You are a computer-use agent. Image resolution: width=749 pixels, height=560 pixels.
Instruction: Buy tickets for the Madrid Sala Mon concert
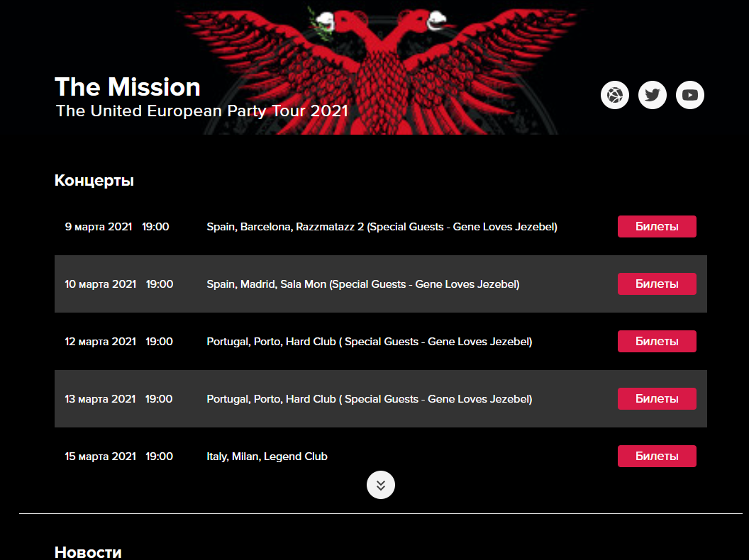tap(657, 284)
